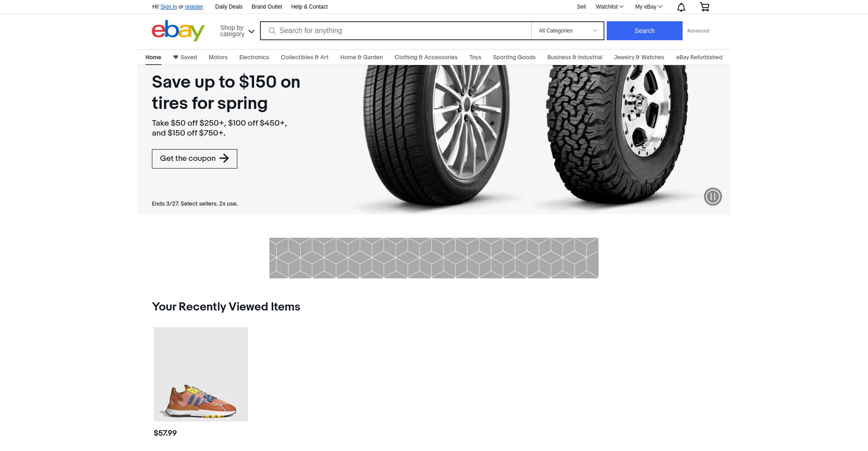Screen dimensions: 868x451
Task: Click the blue Search button
Action: point(644,31)
